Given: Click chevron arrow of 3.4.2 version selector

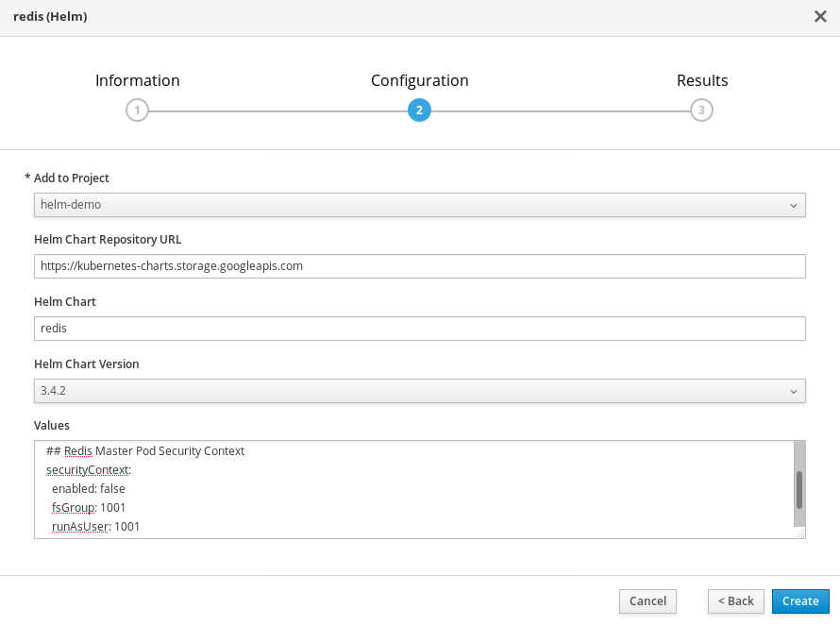Looking at the screenshot, I should coord(793,391).
